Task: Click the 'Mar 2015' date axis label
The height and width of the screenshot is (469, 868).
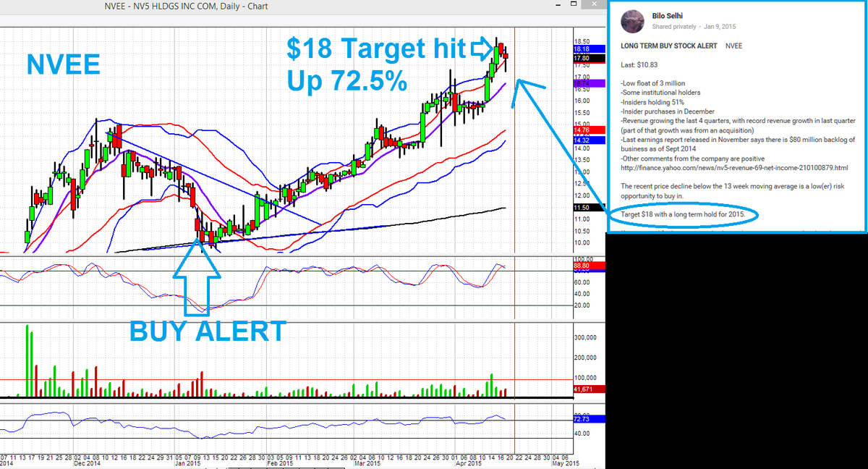Action: (x=367, y=463)
